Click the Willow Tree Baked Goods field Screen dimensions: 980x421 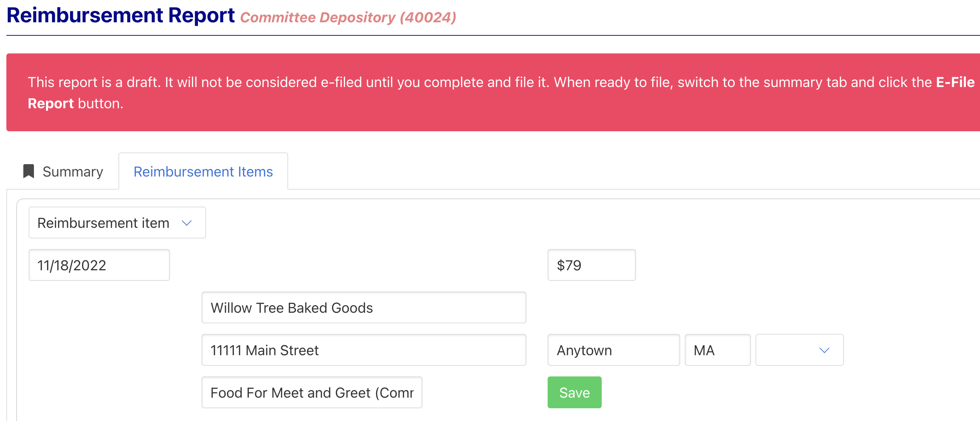[363, 307]
